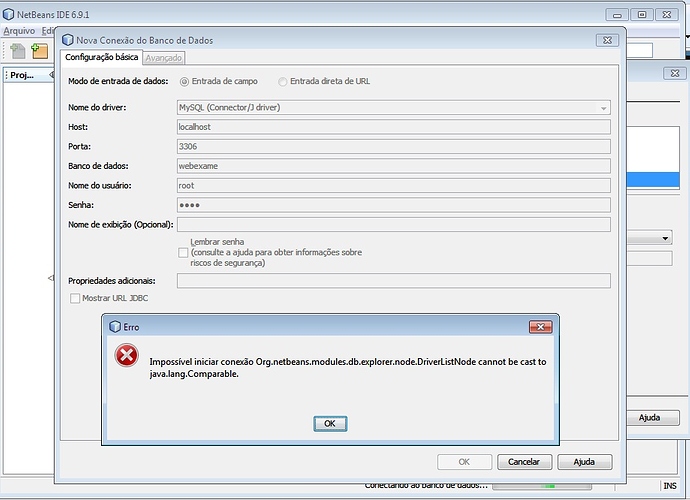
Task: Click the Nome do usuário field with root
Action: tap(393, 185)
